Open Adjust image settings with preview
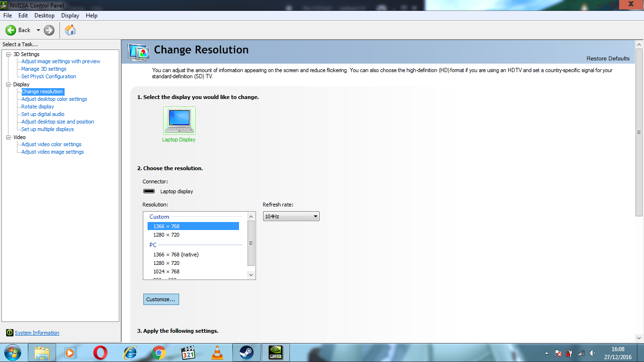The width and height of the screenshot is (644, 362). (61, 61)
